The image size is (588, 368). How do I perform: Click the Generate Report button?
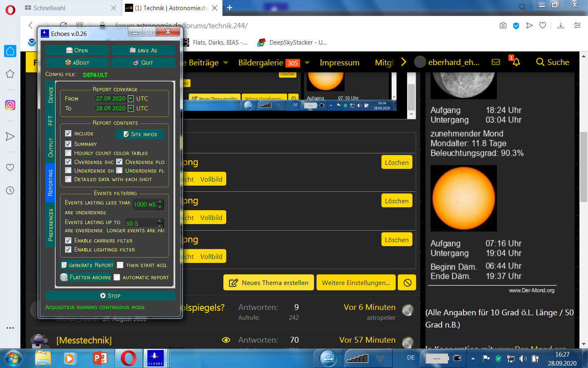[x=87, y=265]
